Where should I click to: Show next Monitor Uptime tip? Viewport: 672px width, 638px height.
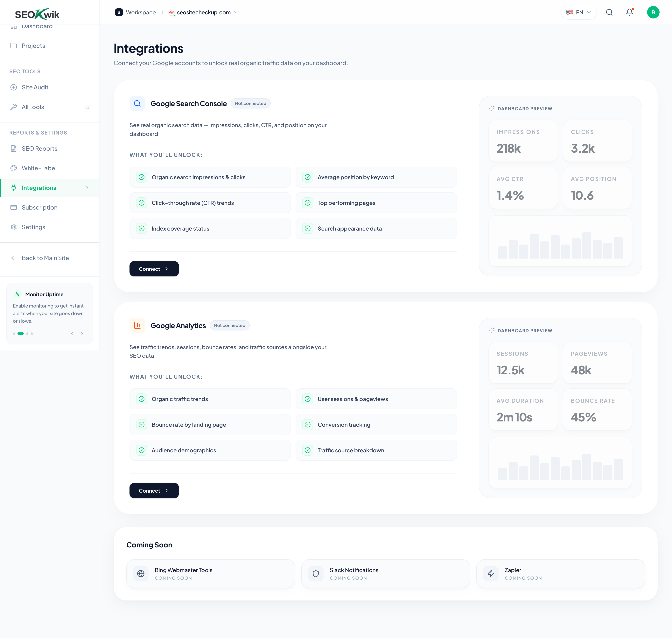(82, 334)
